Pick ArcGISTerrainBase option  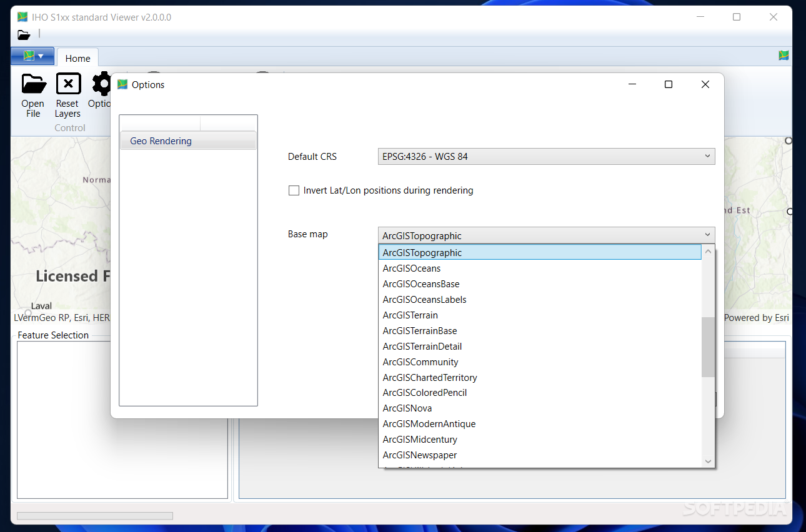(x=540, y=331)
